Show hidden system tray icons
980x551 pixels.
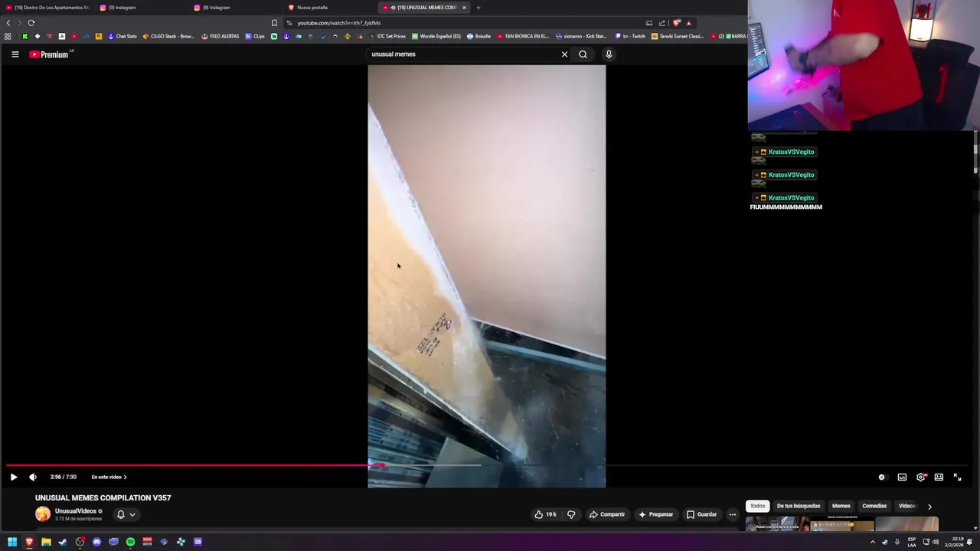tap(872, 542)
